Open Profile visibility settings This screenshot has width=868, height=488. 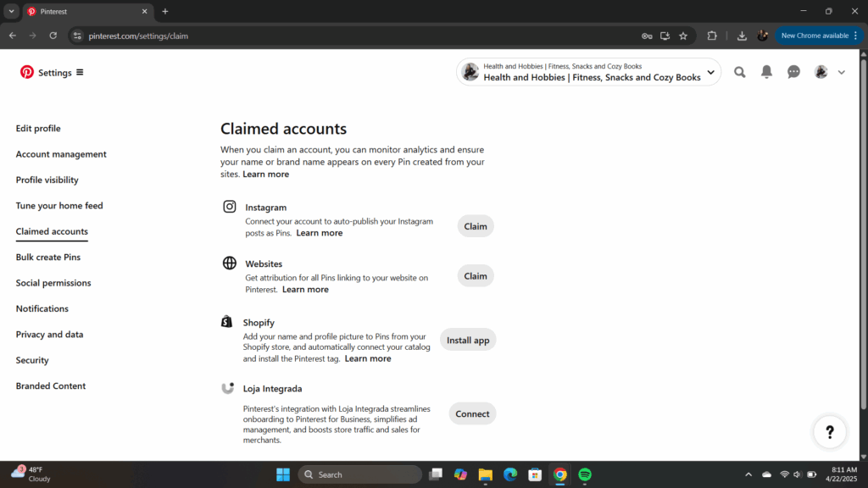pos(47,180)
